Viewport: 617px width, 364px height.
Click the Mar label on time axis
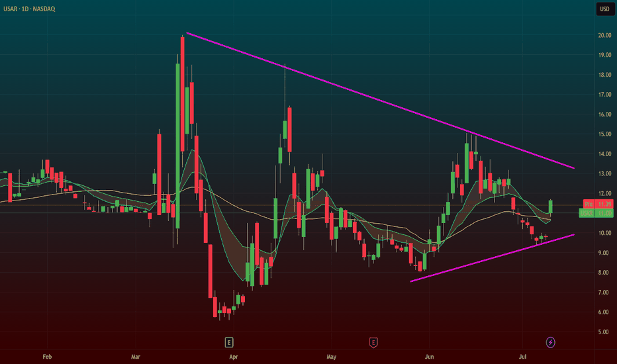pyautogui.click(x=135, y=357)
